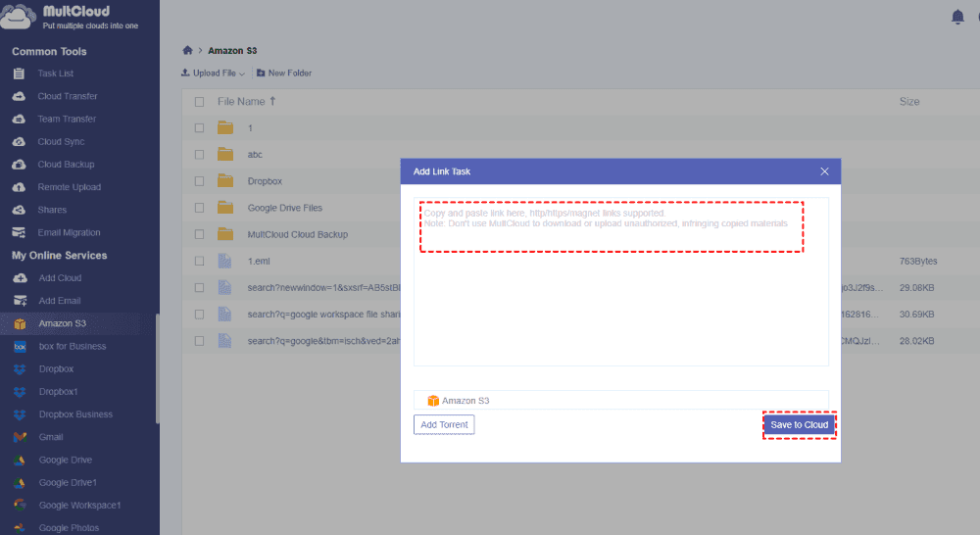Open Remote Upload from Common Tools
This screenshot has width=980, height=535.
tap(70, 187)
